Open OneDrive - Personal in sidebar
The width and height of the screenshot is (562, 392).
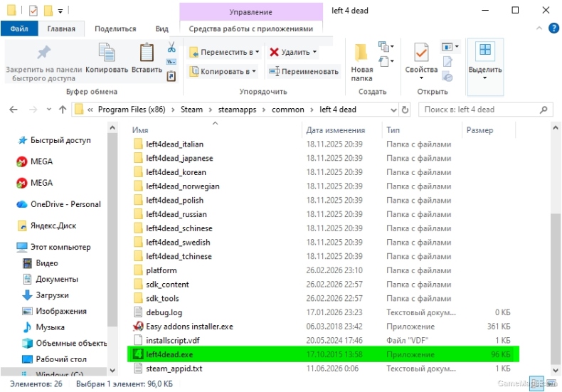click(x=59, y=204)
